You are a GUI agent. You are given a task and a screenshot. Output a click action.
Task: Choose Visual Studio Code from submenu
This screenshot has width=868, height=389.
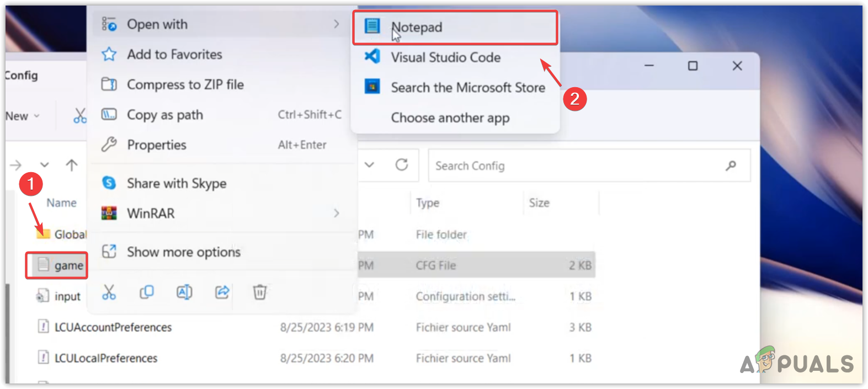(455, 57)
